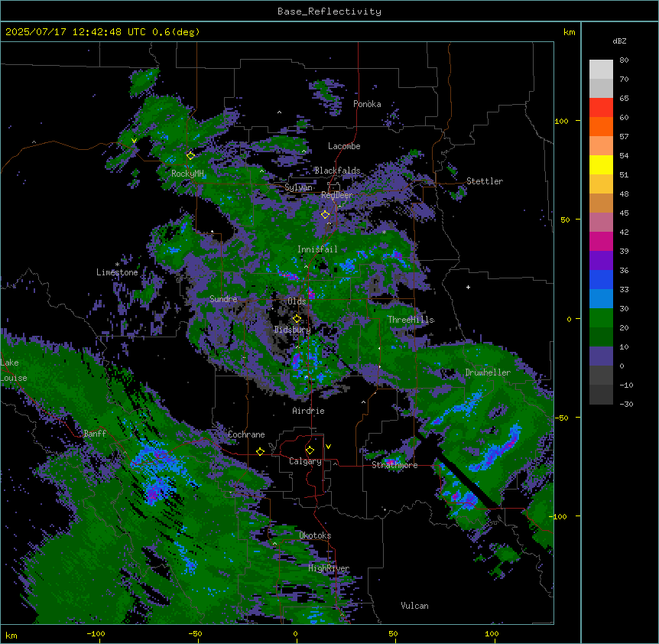This screenshot has height=644, width=659.
Task: Click the Drumheller town label
Action: pos(488,372)
